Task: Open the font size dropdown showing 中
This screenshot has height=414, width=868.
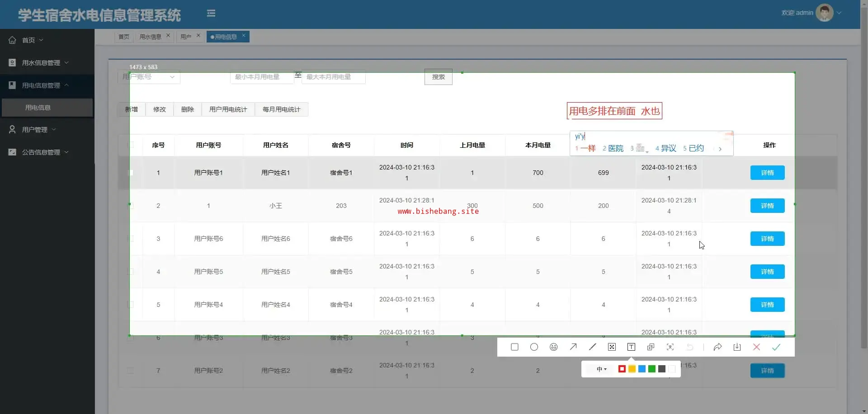Action: [x=601, y=369]
